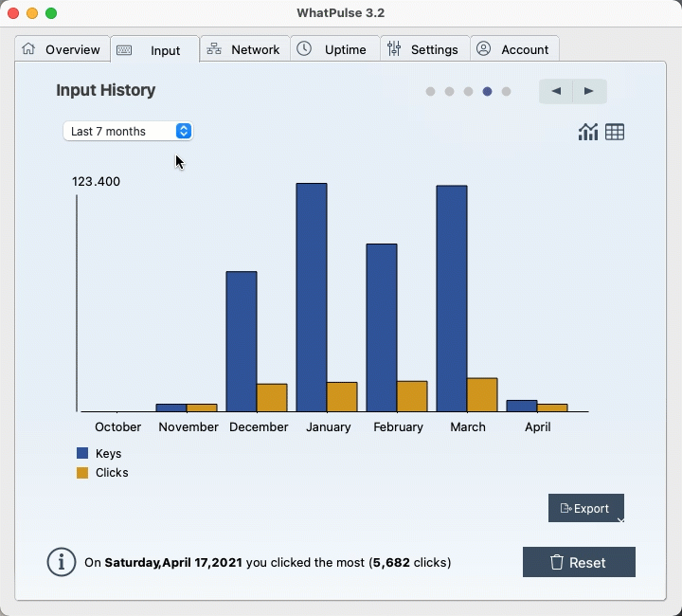
Task: Open the Network tab
Action: [x=244, y=49]
